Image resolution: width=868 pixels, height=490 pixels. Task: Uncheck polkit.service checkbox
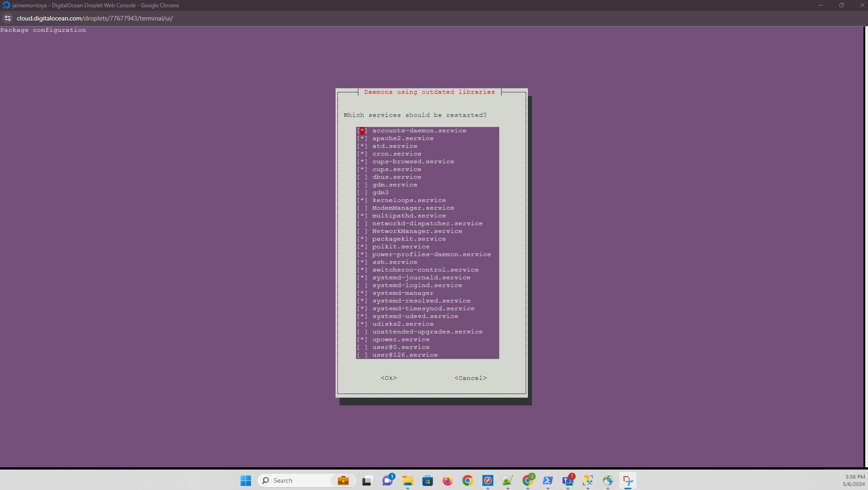tap(362, 247)
